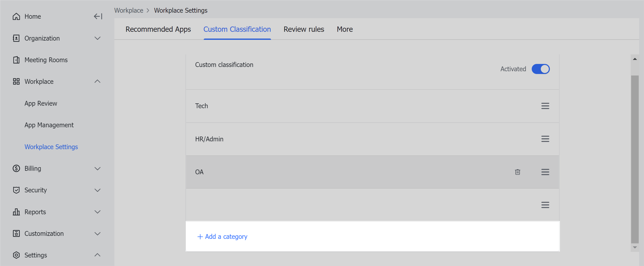
Task: Grab the Tech row drag handle
Action: pyautogui.click(x=545, y=106)
